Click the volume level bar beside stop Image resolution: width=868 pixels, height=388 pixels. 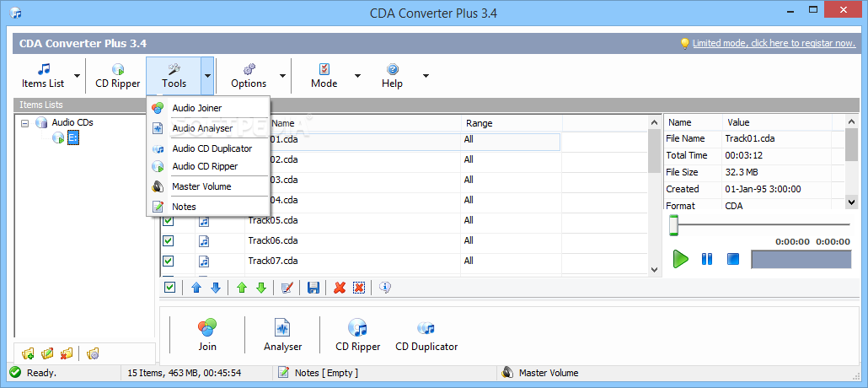[x=801, y=260]
